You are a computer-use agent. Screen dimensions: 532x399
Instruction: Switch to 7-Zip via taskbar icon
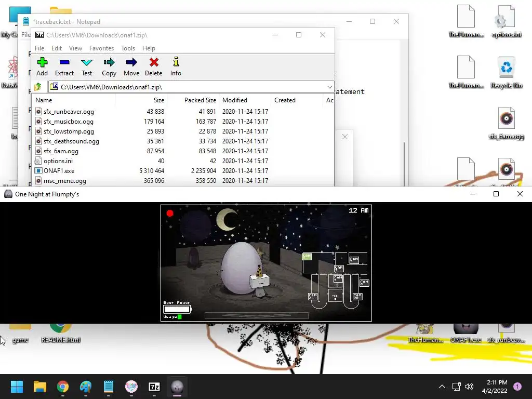click(154, 387)
